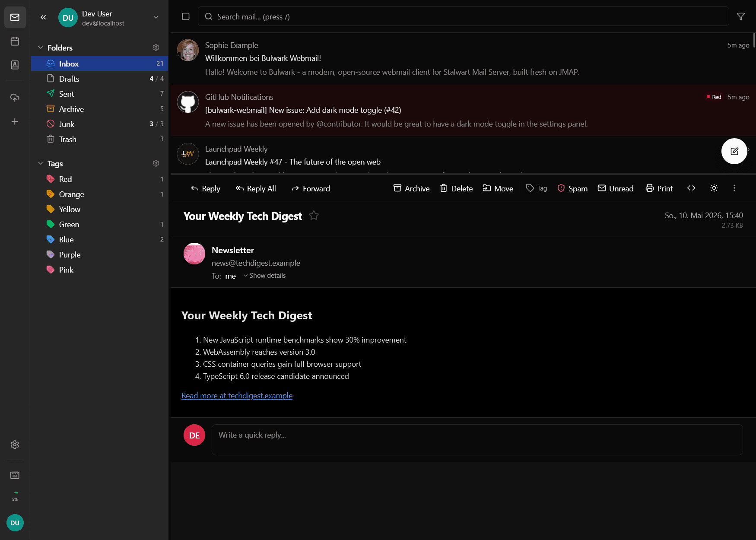
Task: Open GitHub Notifications dark mode issue email
Action: point(463,110)
